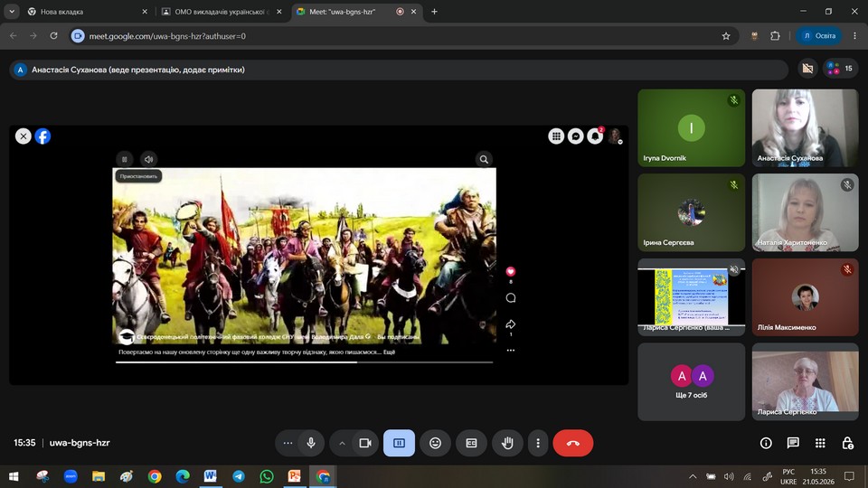Screen dimensions: 868x488
Task: Open Facebook account profile dropdown
Action: tap(615, 136)
